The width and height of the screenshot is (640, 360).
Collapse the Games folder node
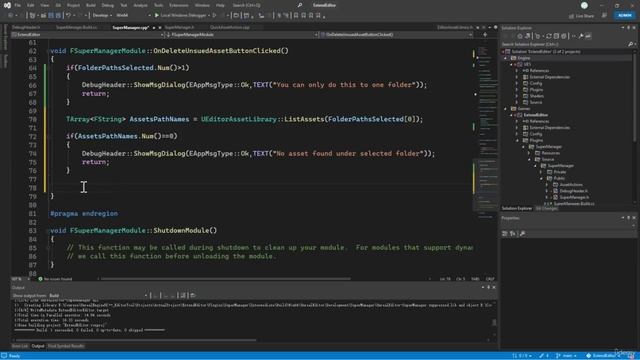point(506,109)
